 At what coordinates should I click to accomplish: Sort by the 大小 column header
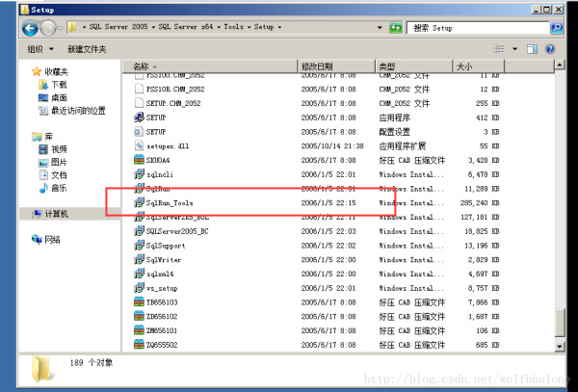[x=478, y=66]
